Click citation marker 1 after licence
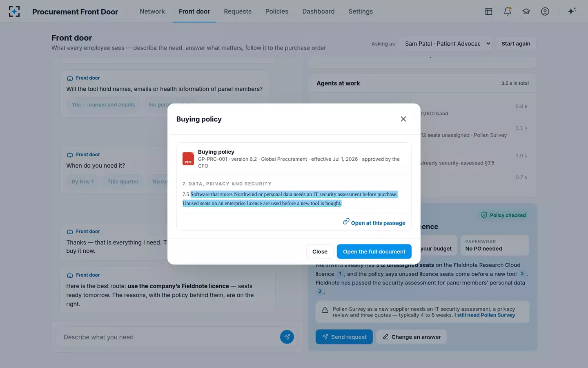Image resolution: width=588 pixels, height=368 pixels. [340, 274]
